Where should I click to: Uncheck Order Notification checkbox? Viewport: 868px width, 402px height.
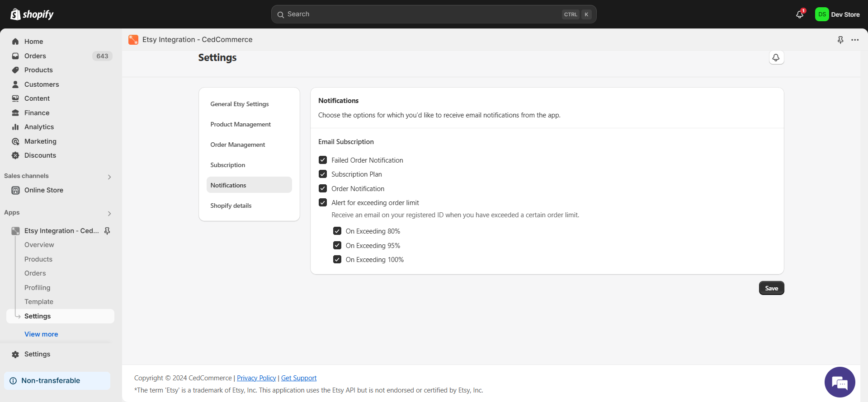point(323,188)
